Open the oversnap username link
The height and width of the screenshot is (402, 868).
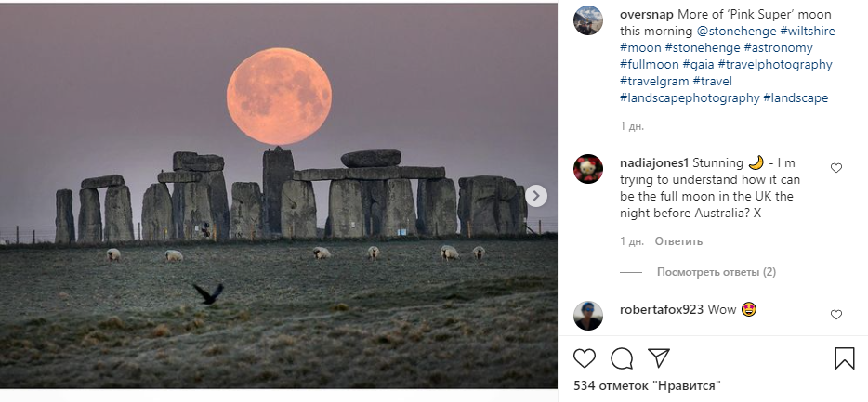coord(648,14)
